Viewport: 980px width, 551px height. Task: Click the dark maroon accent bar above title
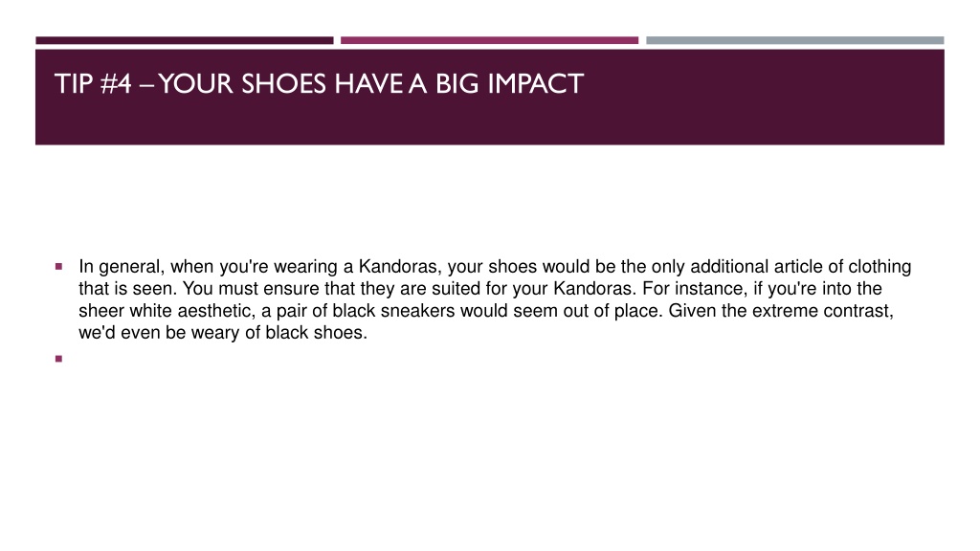click(x=185, y=40)
